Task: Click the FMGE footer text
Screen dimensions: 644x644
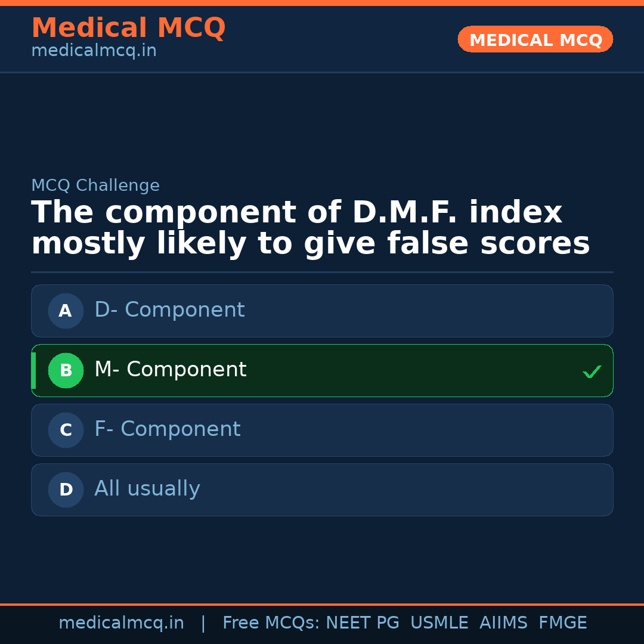Action: (562, 623)
